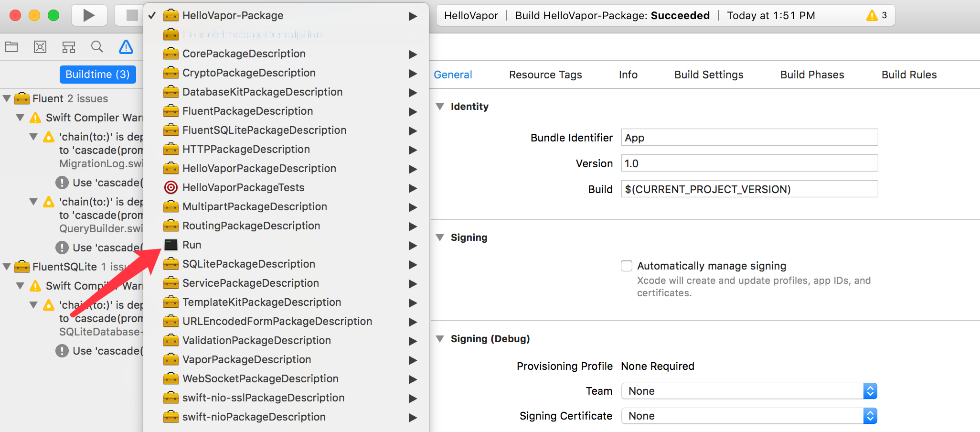Click the toolbox icon of WebSocketPackageDescription
This screenshot has height=432, width=980.
pyautogui.click(x=171, y=378)
